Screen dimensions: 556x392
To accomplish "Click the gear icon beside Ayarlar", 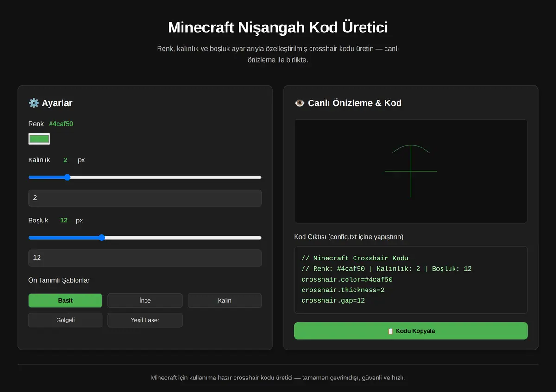I will click(x=34, y=103).
